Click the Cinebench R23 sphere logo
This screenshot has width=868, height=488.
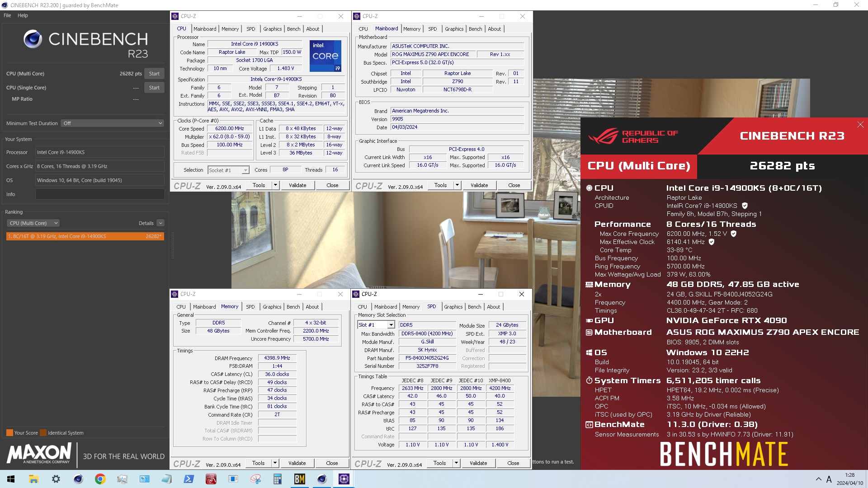(33, 39)
